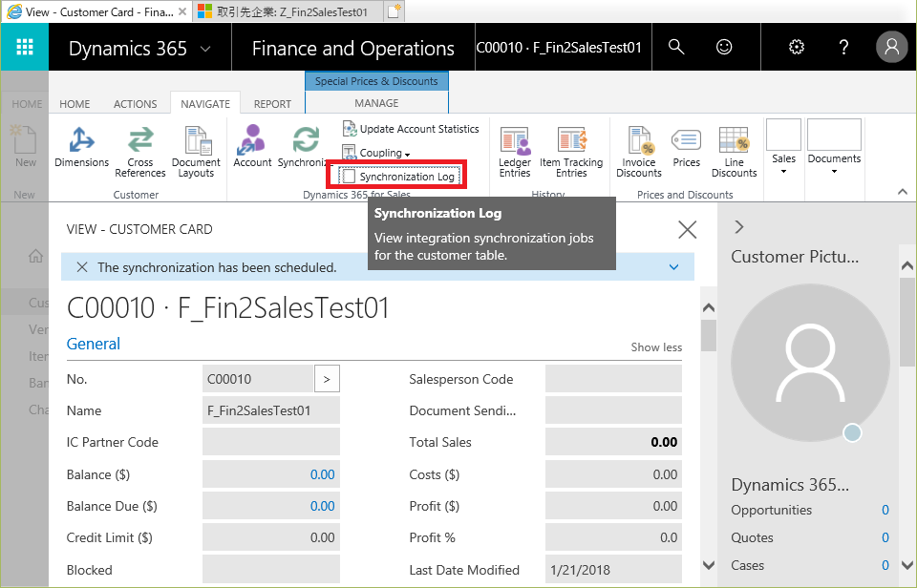Screen dimensions: 917x588
Task: Open the user profile avatar
Action: pyautogui.click(x=891, y=47)
